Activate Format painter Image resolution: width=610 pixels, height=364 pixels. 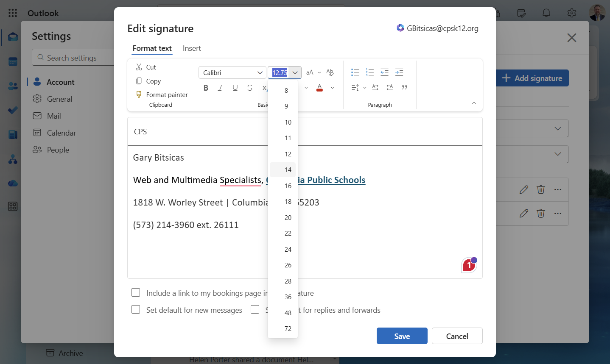pos(162,94)
